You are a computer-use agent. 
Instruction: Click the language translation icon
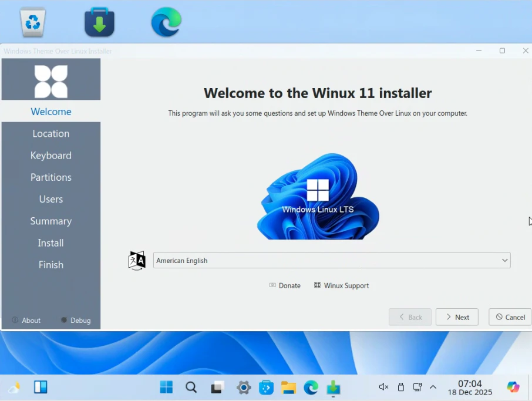click(137, 261)
